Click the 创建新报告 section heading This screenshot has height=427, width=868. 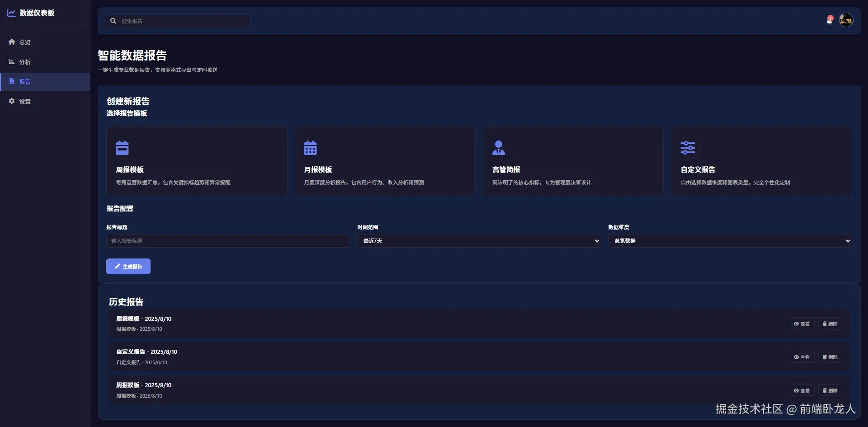pyautogui.click(x=128, y=101)
